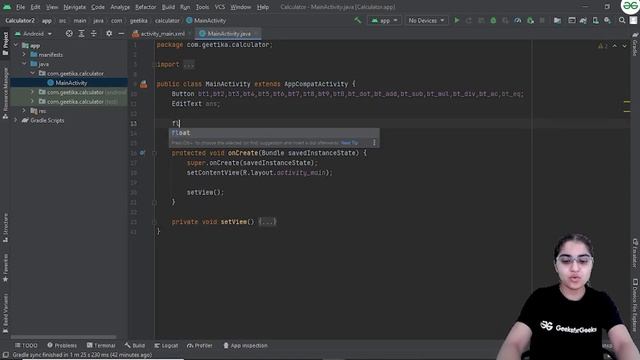Open the VCS menu
This screenshot has width=640, height=360.
220,7
